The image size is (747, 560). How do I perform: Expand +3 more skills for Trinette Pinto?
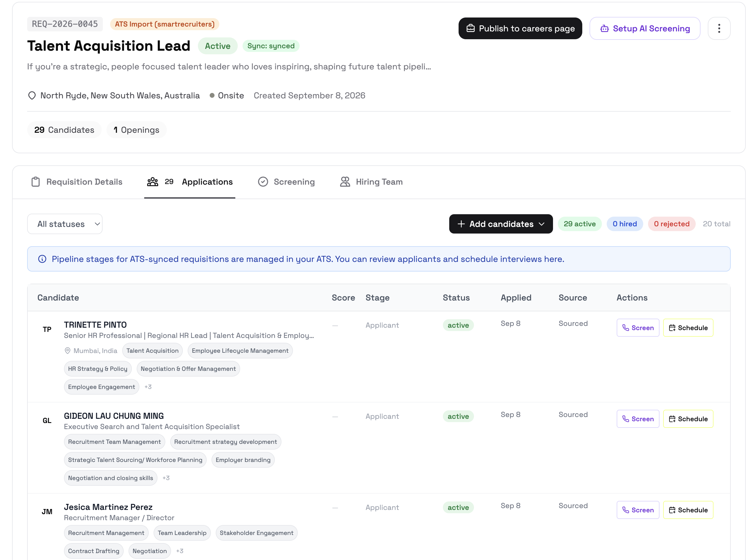148,387
